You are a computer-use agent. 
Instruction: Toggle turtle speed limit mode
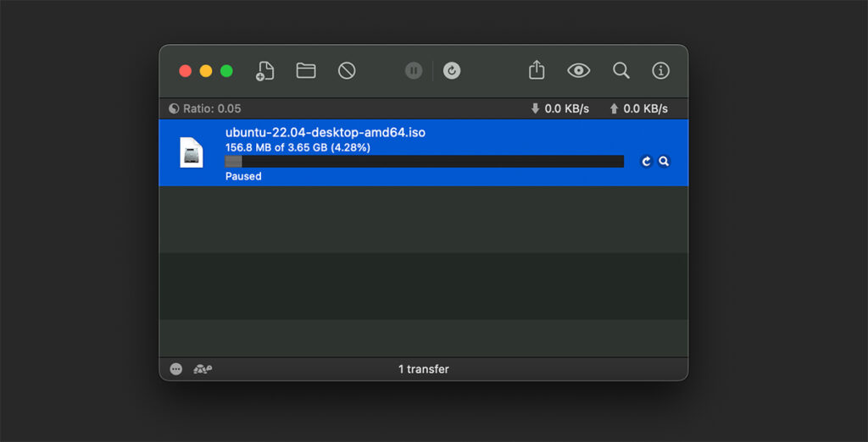pyautogui.click(x=203, y=369)
